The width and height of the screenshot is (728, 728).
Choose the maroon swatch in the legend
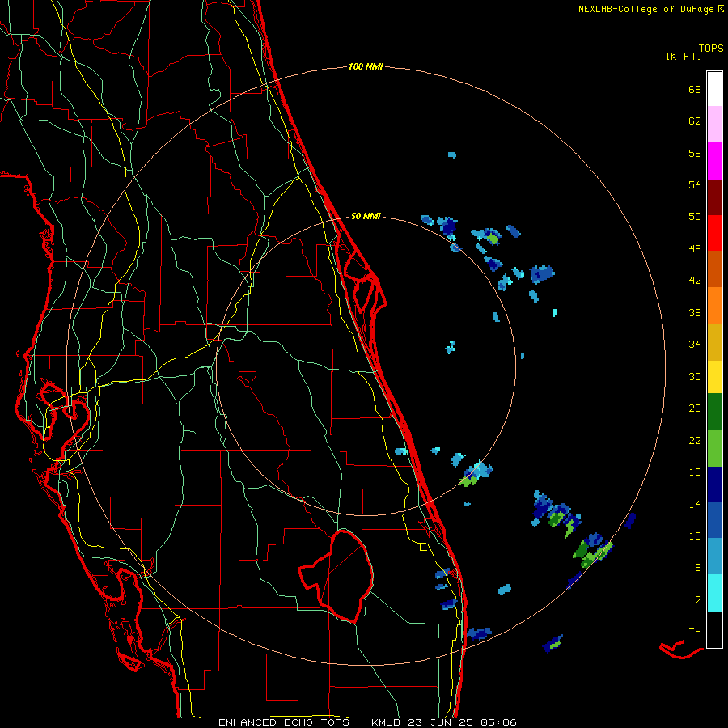[714, 198]
